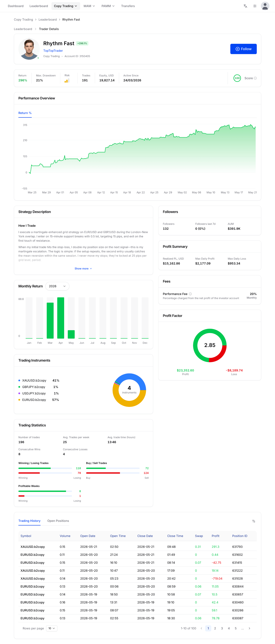
Task: Click the April bar in Monthly Return chart
Action: tap(61, 318)
